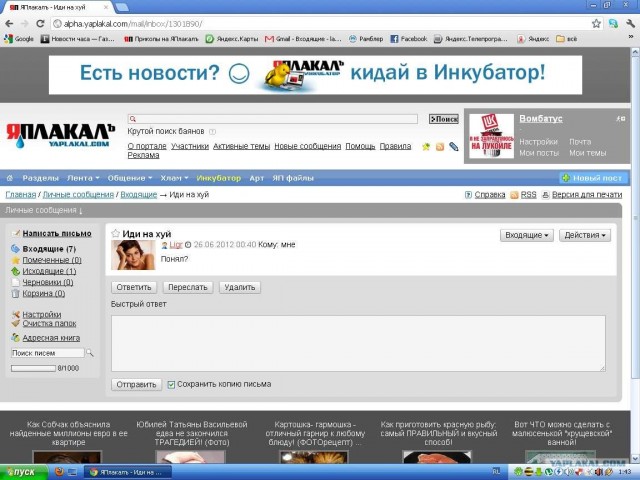This screenshot has width=640, height=480.
Task: Open the Действия dropdown button
Action: click(585, 235)
